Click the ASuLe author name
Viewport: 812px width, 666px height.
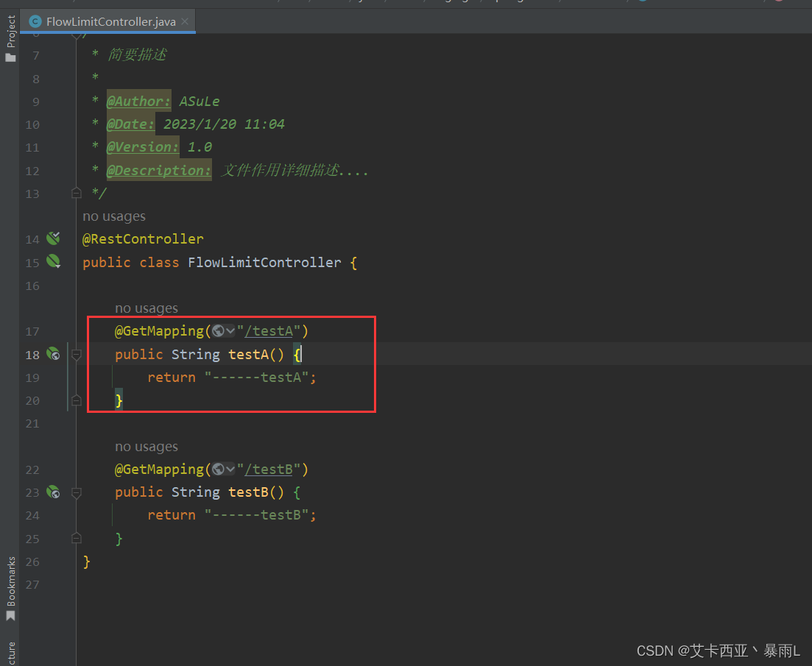click(x=200, y=102)
